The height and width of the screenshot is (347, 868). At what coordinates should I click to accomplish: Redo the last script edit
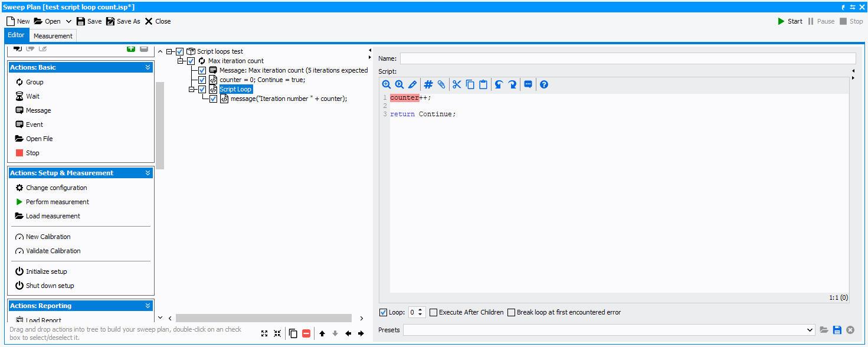click(512, 84)
